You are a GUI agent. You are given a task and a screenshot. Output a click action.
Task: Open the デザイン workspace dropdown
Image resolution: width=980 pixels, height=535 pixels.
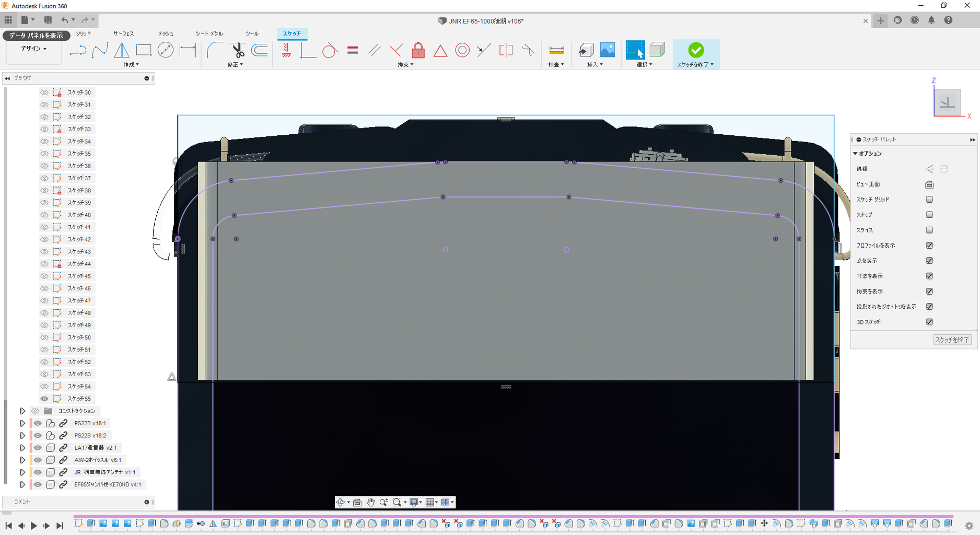[34, 49]
